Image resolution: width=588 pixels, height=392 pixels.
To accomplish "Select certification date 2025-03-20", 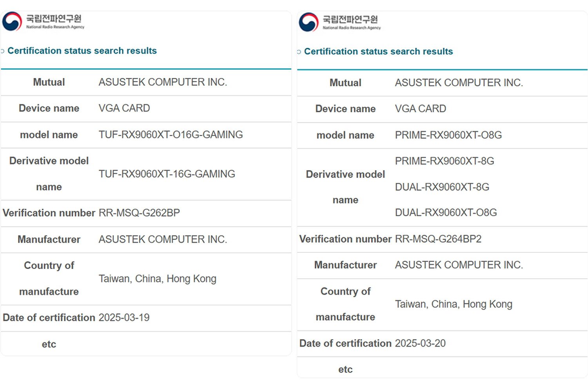I will (420, 343).
